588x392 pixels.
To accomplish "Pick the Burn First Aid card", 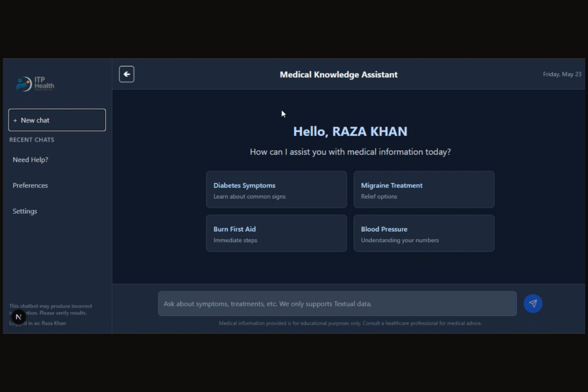I will coord(276,234).
